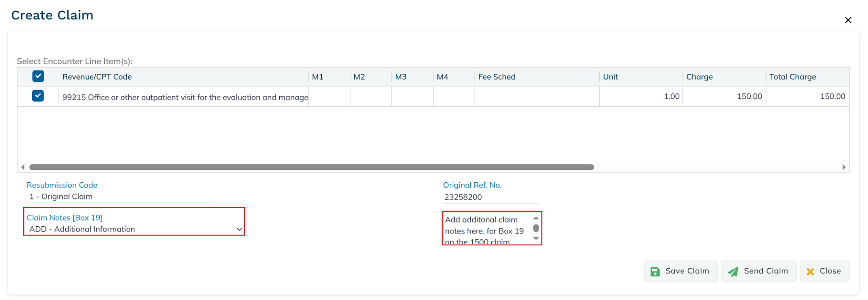Click the orange X Close icon
Screen dimensions: 868x300
click(x=810, y=272)
